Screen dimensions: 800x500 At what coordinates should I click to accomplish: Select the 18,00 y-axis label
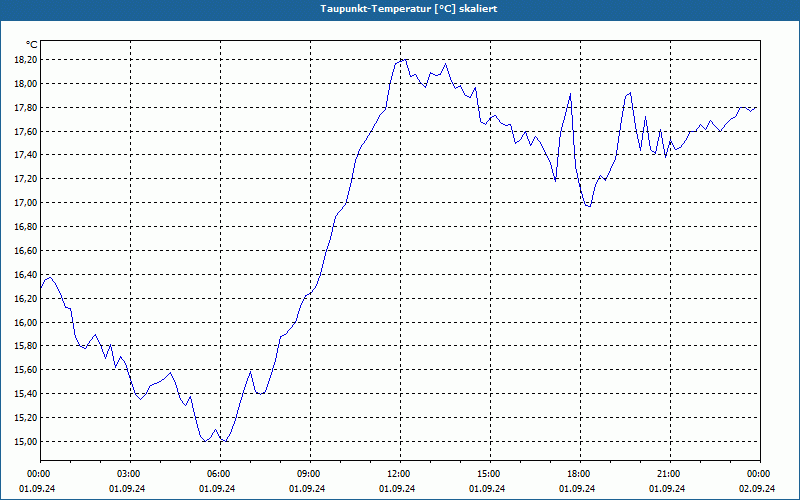coord(27,84)
